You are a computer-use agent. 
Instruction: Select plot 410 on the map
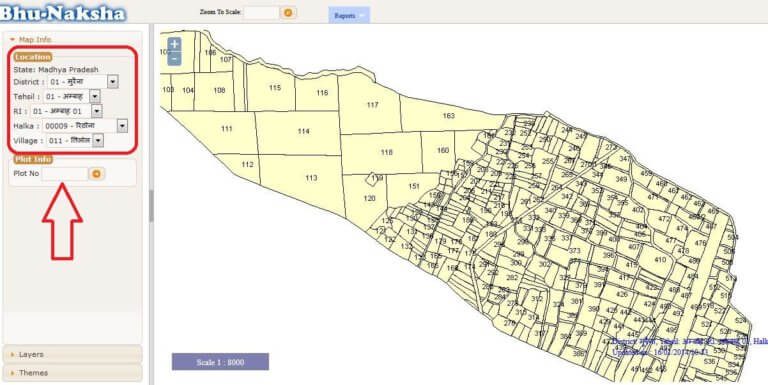click(660, 260)
